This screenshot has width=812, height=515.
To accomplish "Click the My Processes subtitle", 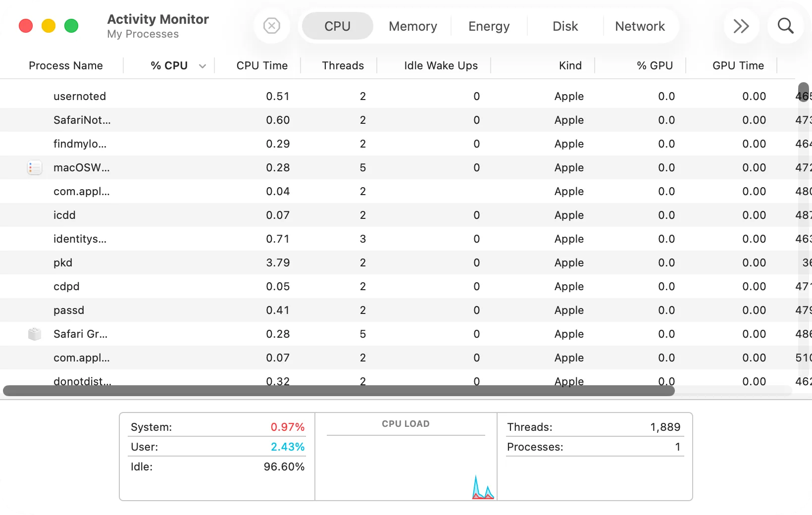I will 143,34.
